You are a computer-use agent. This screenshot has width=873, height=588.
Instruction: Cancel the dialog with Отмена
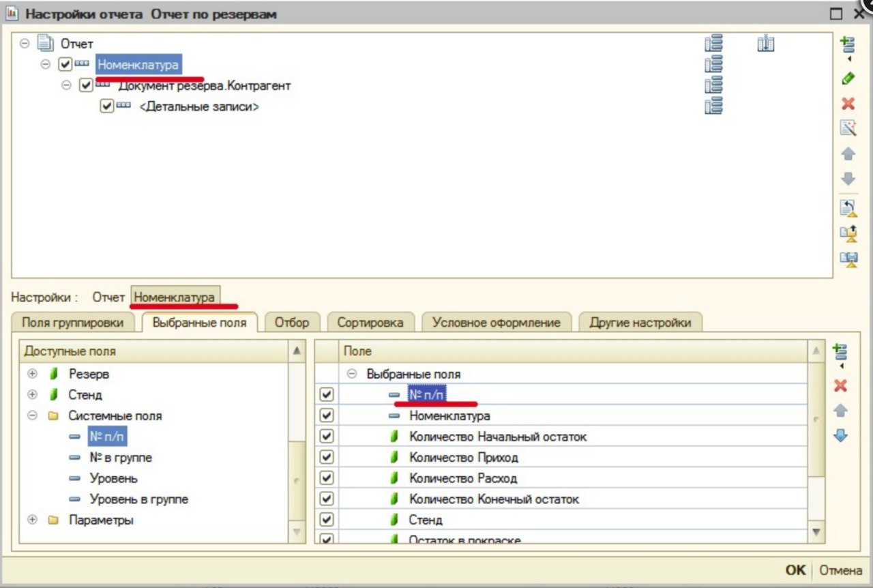coord(841,570)
